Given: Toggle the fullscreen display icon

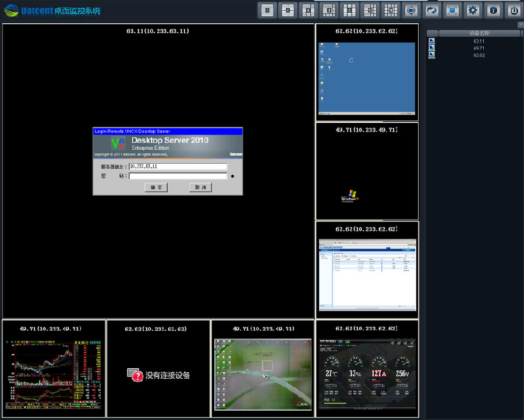Looking at the screenshot, I should coord(452,10).
